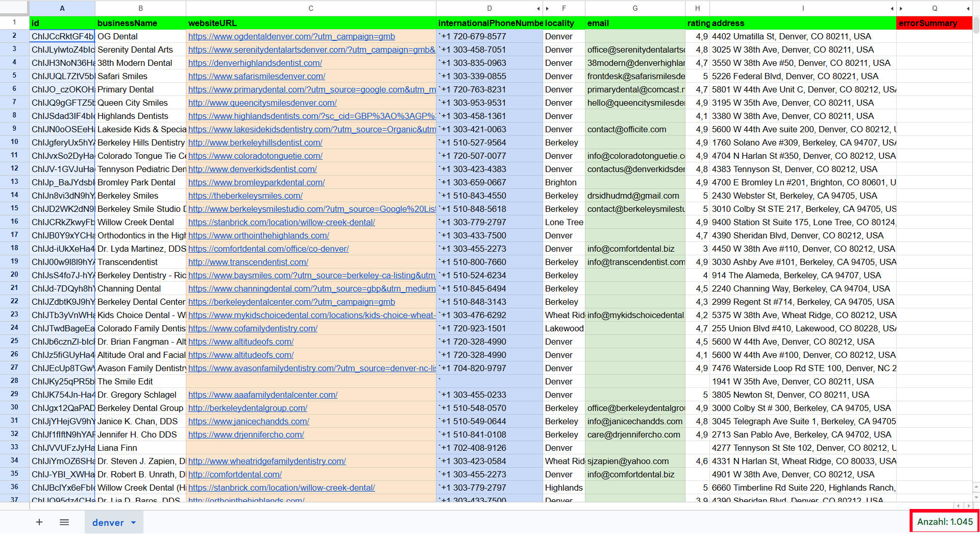Select phone number +1 702-408-9126 cell
980x534 pixels.
[489, 448]
